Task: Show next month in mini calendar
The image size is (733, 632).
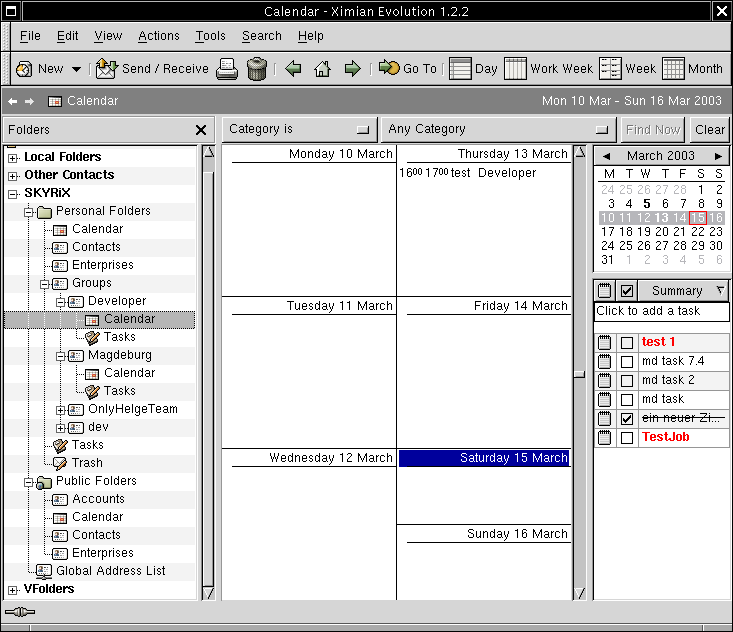Action: click(718, 156)
